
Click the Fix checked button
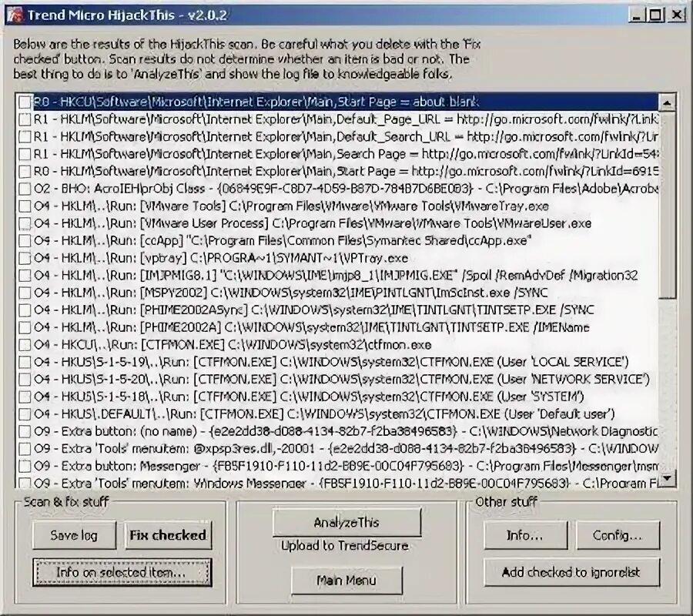click(168, 535)
